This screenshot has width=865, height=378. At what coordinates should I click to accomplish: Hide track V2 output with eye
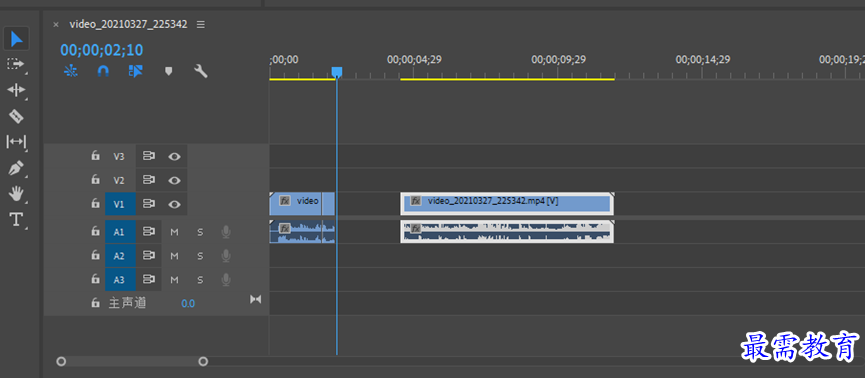click(174, 180)
